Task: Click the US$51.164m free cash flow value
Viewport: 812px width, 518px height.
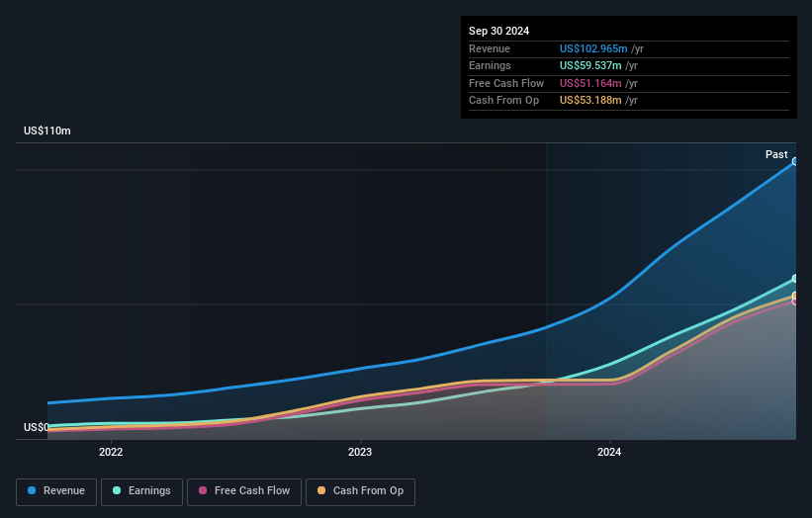Action: tap(590, 83)
